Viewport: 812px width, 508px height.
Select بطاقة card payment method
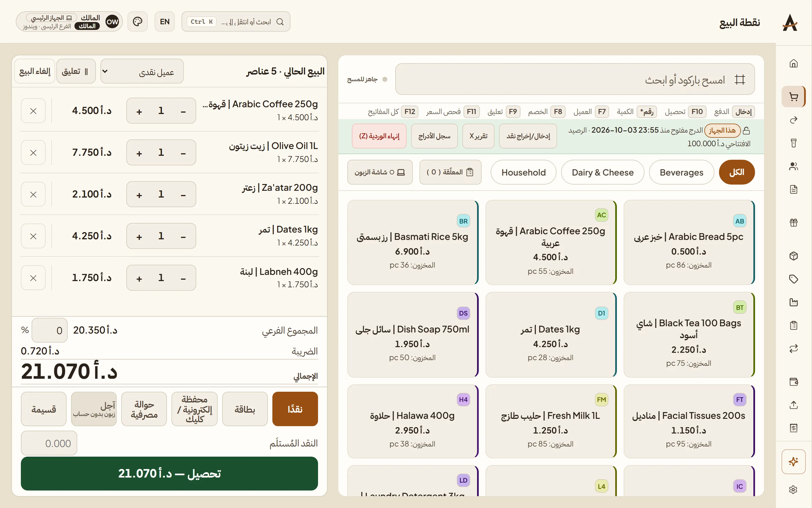point(245,409)
